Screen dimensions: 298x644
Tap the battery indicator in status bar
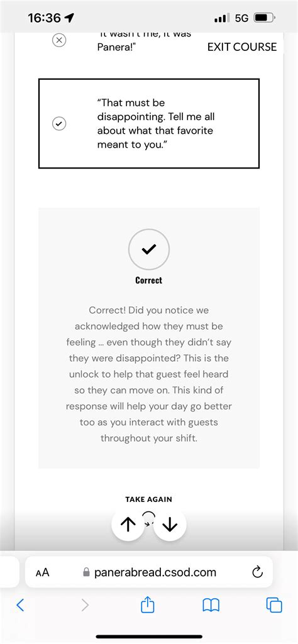[x=265, y=18]
